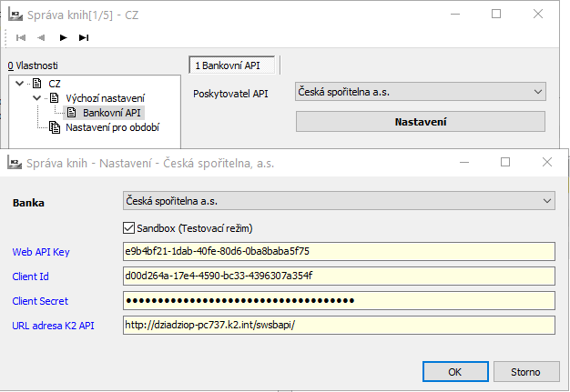This screenshot has height=392, width=570.
Task: Maximize the Nastavení dialog window
Action: coord(505,162)
